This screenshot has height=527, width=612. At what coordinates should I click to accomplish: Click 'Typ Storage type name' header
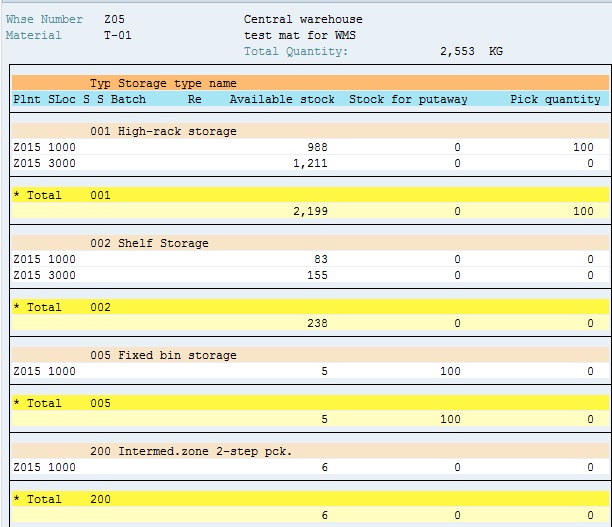pos(163,83)
